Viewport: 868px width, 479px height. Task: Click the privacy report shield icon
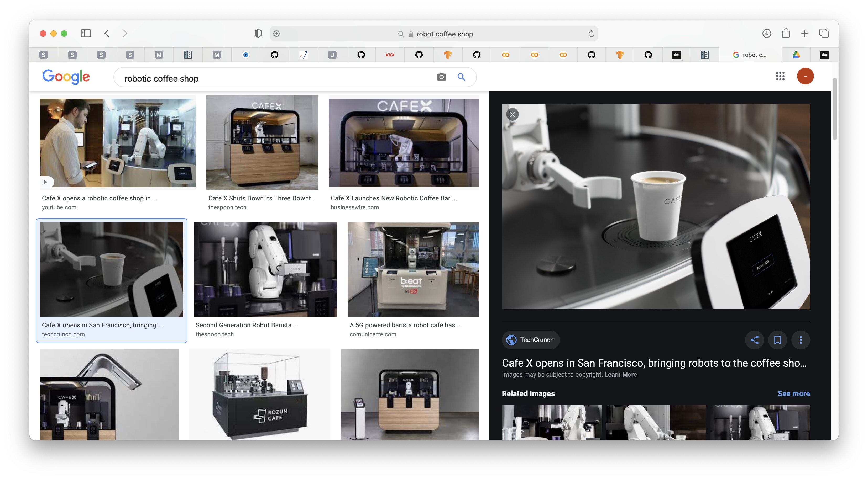258,33
